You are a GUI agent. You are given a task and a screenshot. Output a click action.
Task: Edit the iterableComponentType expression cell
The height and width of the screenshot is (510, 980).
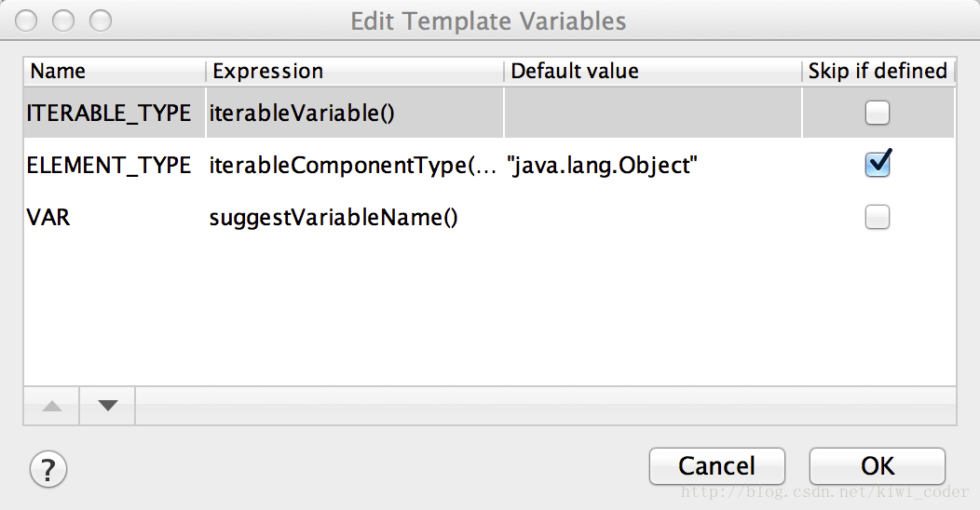click(x=355, y=166)
